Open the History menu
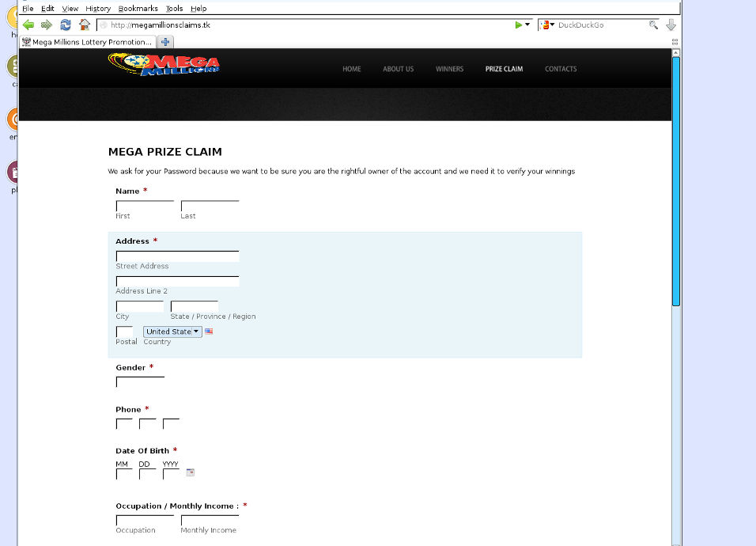 98,8
